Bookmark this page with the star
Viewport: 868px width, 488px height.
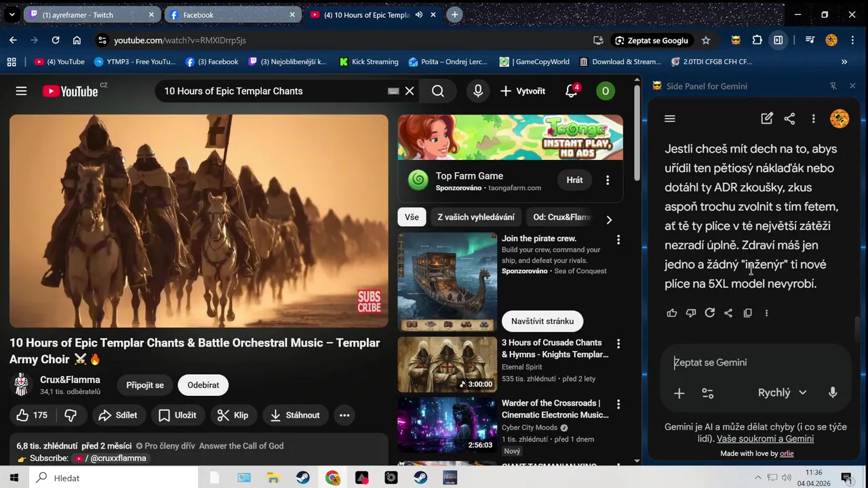706,40
